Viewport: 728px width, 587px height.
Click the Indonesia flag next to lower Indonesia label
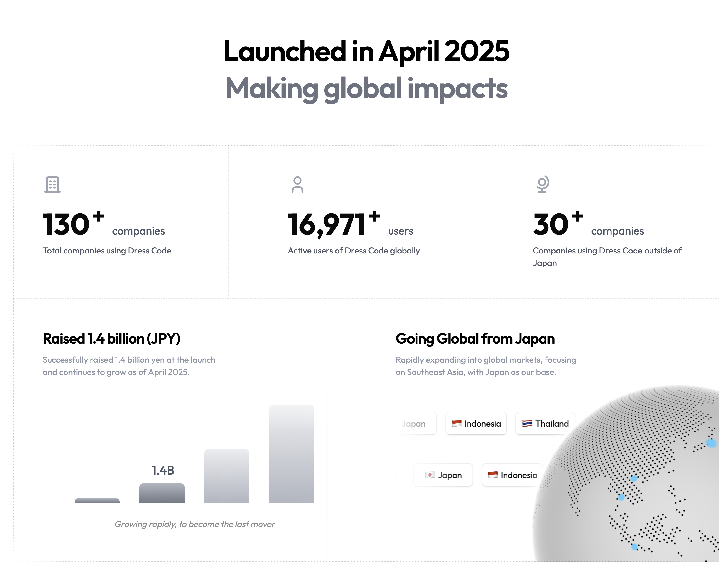[493, 475]
